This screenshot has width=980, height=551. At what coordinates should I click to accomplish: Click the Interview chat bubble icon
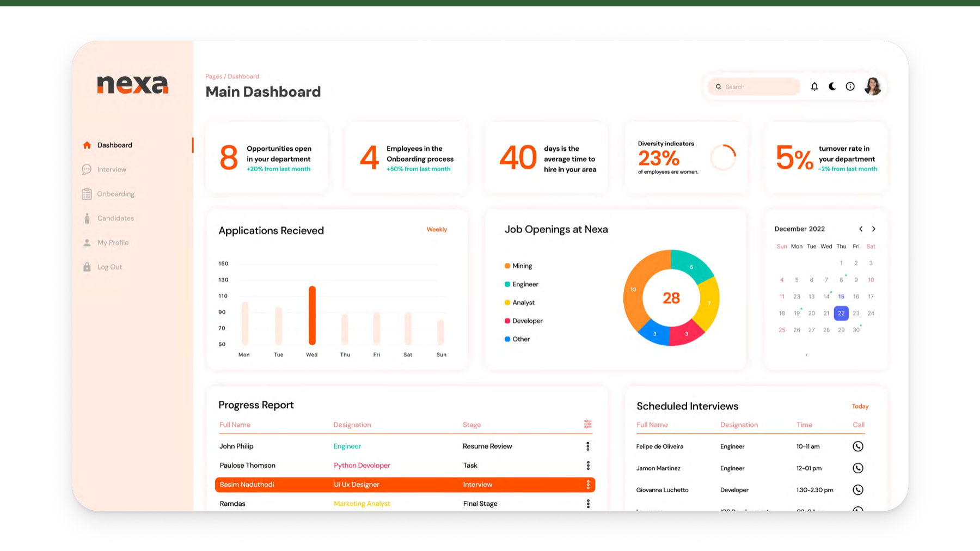tap(87, 170)
